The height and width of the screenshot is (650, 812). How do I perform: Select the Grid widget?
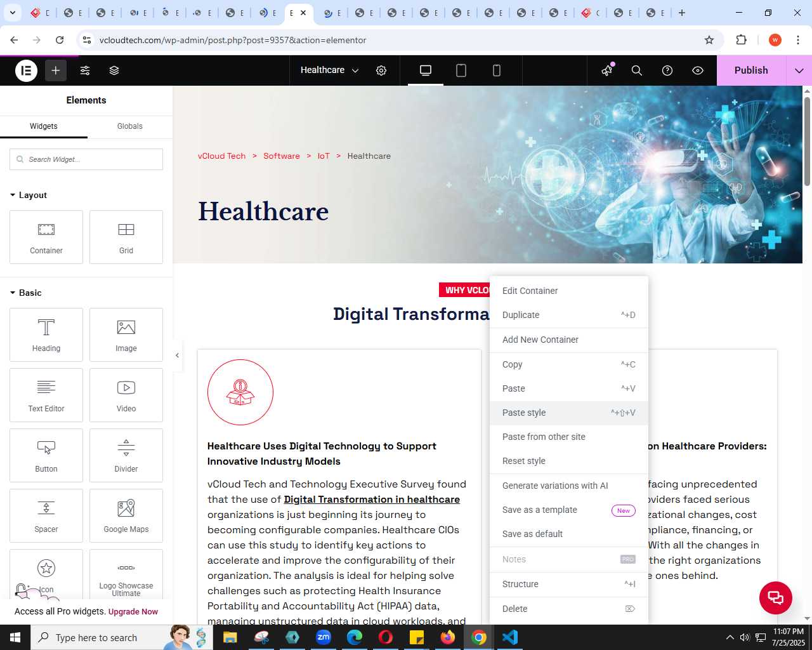pyautogui.click(x=126, y=237)
